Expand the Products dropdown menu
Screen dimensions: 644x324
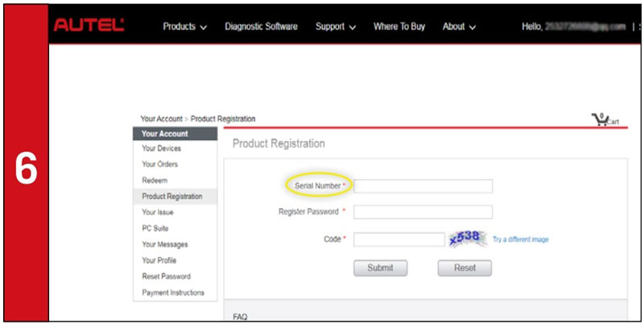(185, 27)
